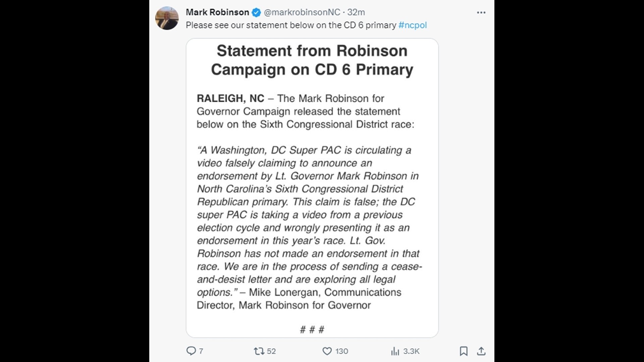Click the reply count showing 7
Screen dimensions: 644x362
click(201, 351)
